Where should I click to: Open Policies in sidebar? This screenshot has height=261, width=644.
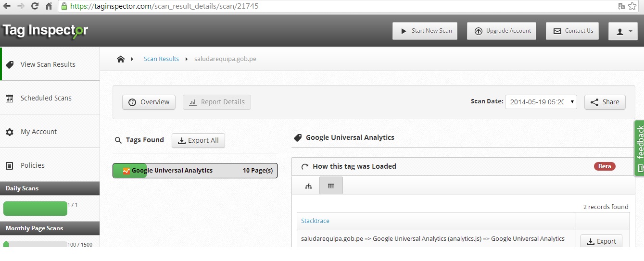(x=32, y=165)
